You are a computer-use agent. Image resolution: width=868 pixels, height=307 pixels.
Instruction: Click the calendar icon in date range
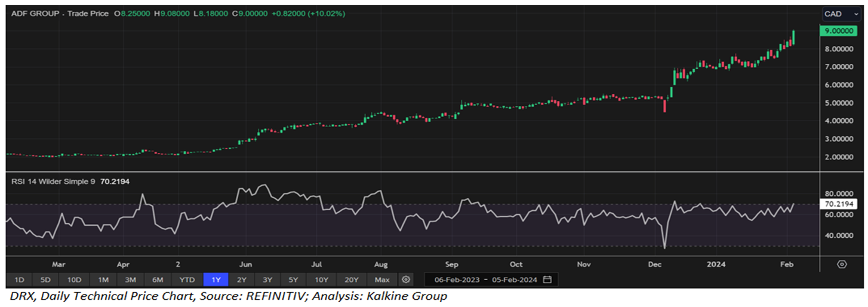click(547, 280)
